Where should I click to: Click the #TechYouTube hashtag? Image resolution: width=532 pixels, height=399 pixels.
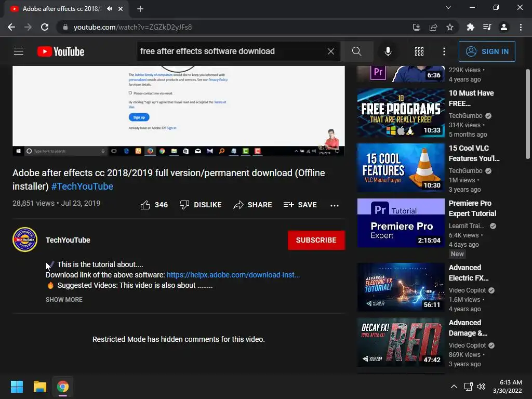(x=82, y=187)
